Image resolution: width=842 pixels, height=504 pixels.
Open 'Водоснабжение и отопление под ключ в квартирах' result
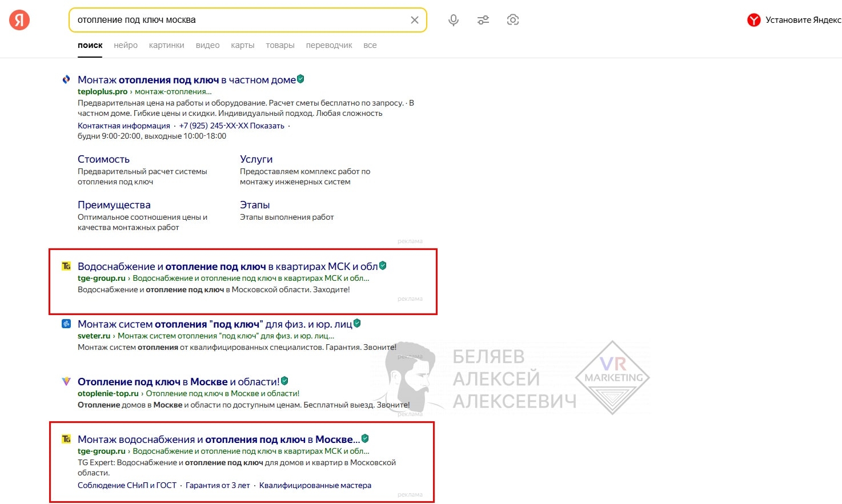click(x=228, y=267)
